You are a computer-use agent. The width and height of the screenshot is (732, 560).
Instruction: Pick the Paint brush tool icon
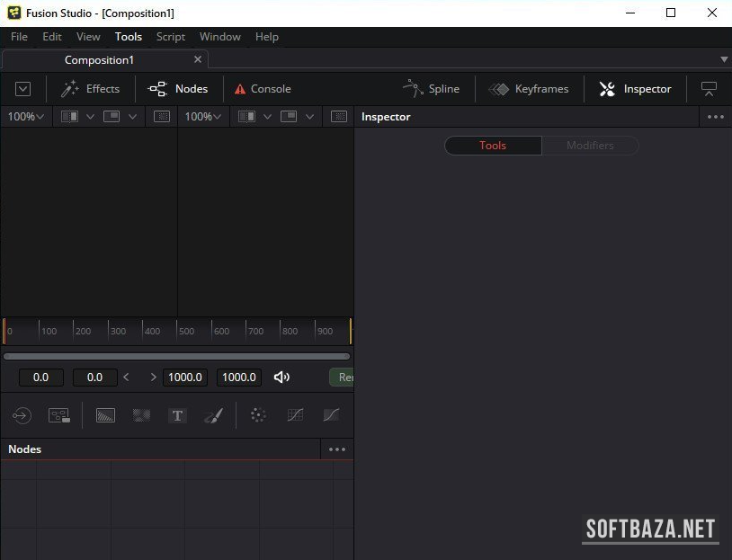213,415
